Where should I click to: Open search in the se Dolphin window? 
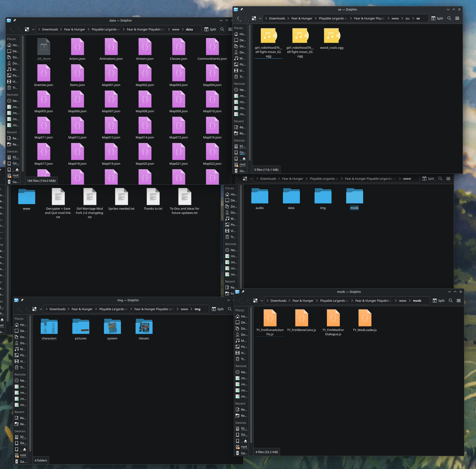tap(449, 18)
